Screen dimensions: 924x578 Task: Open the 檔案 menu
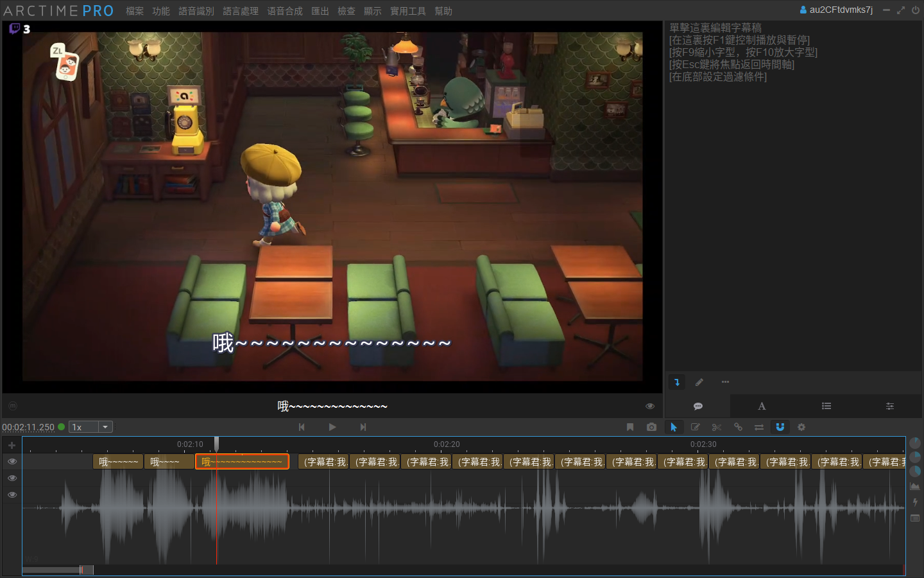tap(135, 11)
